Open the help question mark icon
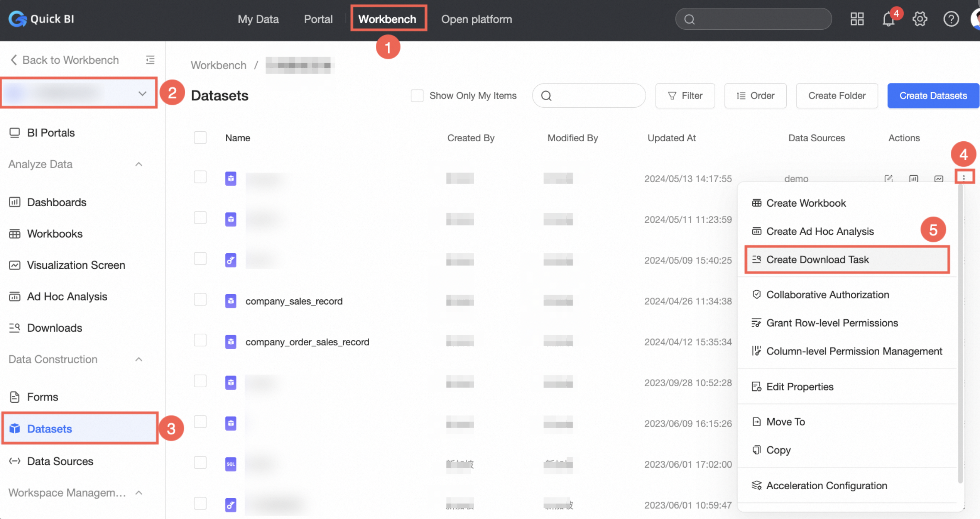980x519 pixels. tap(951, 19)
